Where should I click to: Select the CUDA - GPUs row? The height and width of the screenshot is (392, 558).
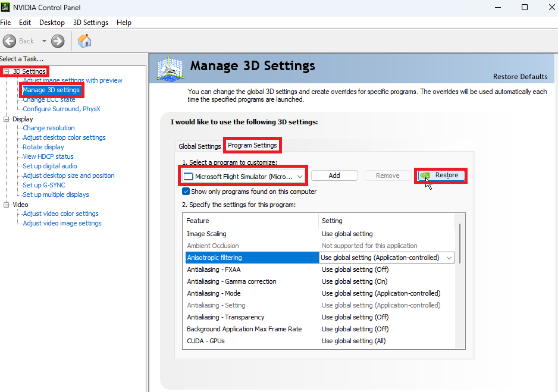click(319, 341)
